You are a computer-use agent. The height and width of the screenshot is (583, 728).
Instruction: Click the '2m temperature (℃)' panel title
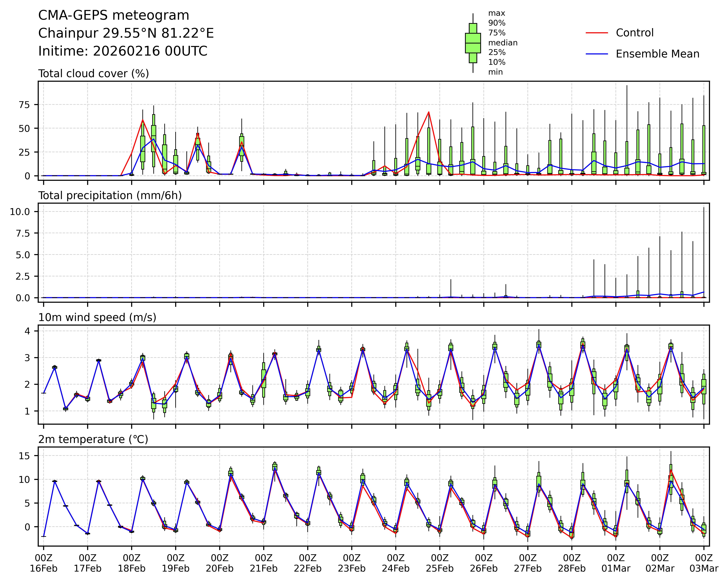point(93,440)
